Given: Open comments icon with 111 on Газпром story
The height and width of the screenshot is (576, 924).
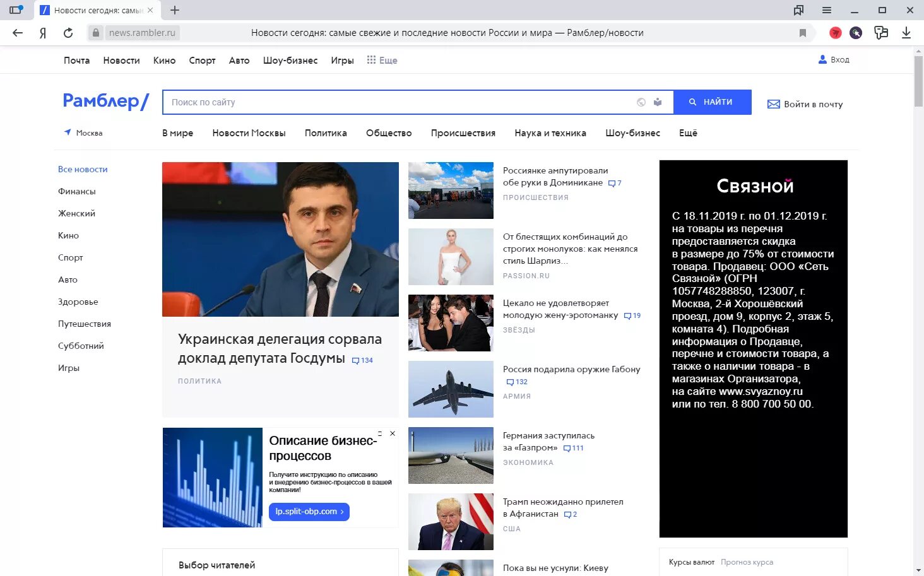Looking at the screenshot, I should pyautogui.click(x=567, y=449).
